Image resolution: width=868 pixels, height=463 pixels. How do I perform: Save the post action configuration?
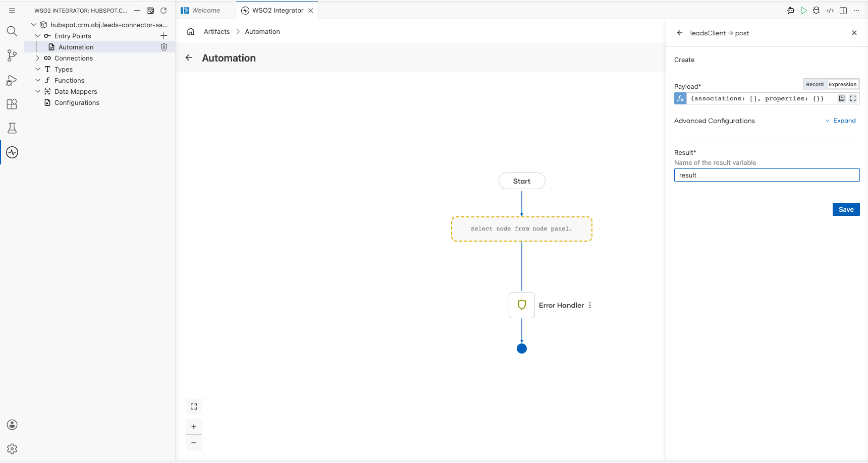point(846,209)
